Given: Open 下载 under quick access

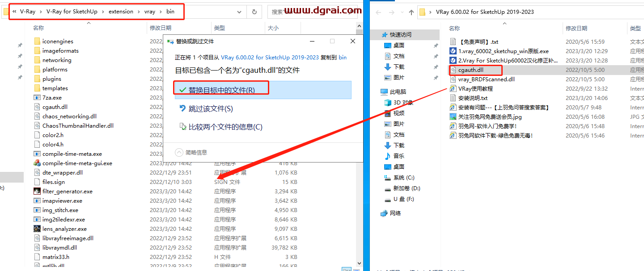Looking at the screenshot, I should (x=398, y=67).
